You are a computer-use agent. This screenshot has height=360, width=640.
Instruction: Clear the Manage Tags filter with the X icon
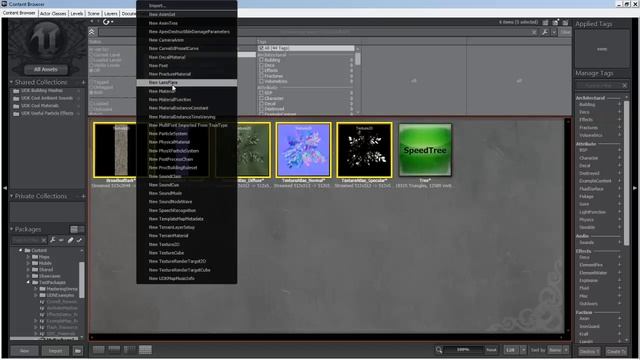(624, 86)
